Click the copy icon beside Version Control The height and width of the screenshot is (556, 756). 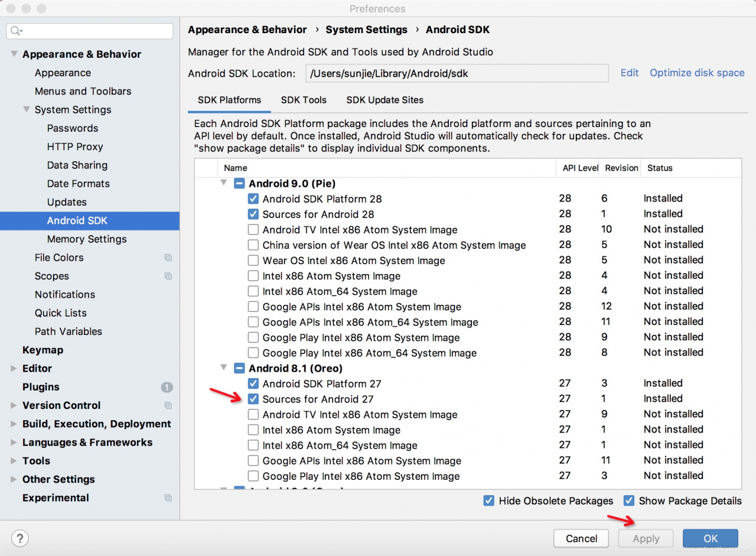(168, 405)
